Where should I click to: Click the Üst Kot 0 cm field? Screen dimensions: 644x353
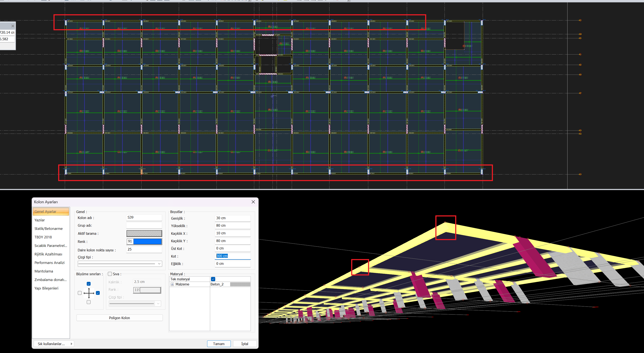[233, 248]
